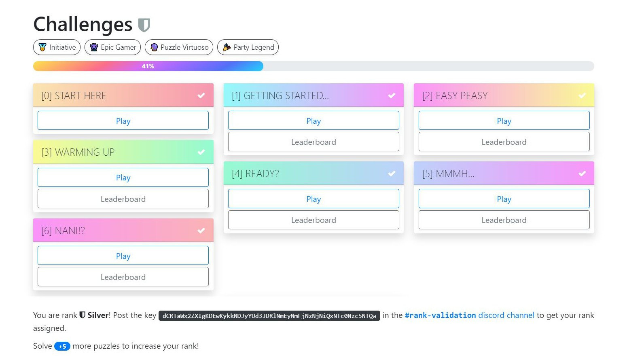Click the checkmark on GETTING STARTED card
Screen dimensions: 627x364
[x=392, y=95]
